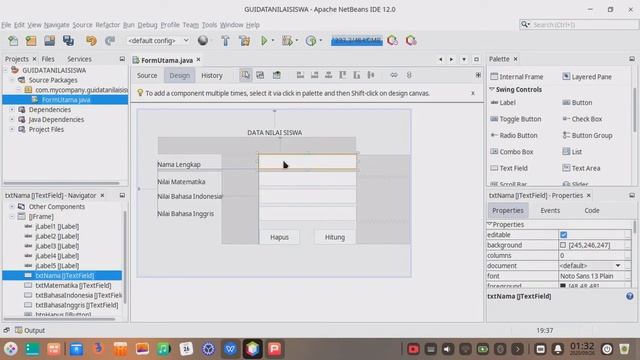This screenshot has height=360, width=640.
Task: Click the foreground color swatch
Action: click(563, 286)
